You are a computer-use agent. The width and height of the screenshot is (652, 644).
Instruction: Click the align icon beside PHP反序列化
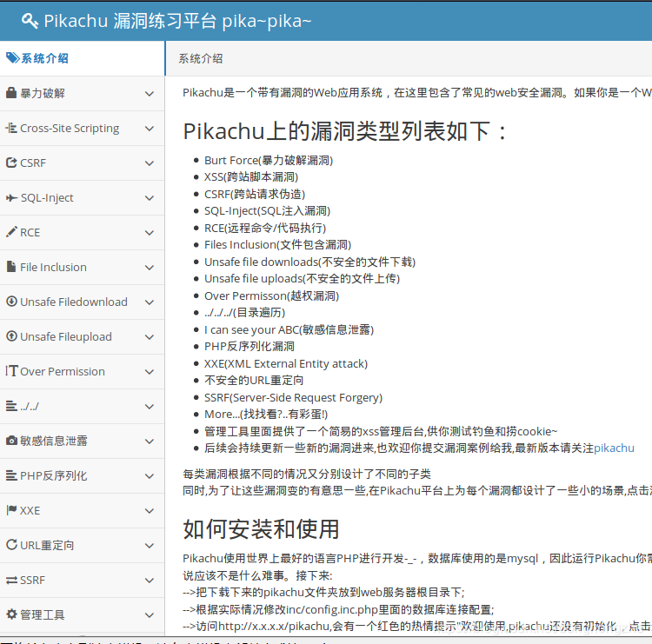(x=11, y=475)
